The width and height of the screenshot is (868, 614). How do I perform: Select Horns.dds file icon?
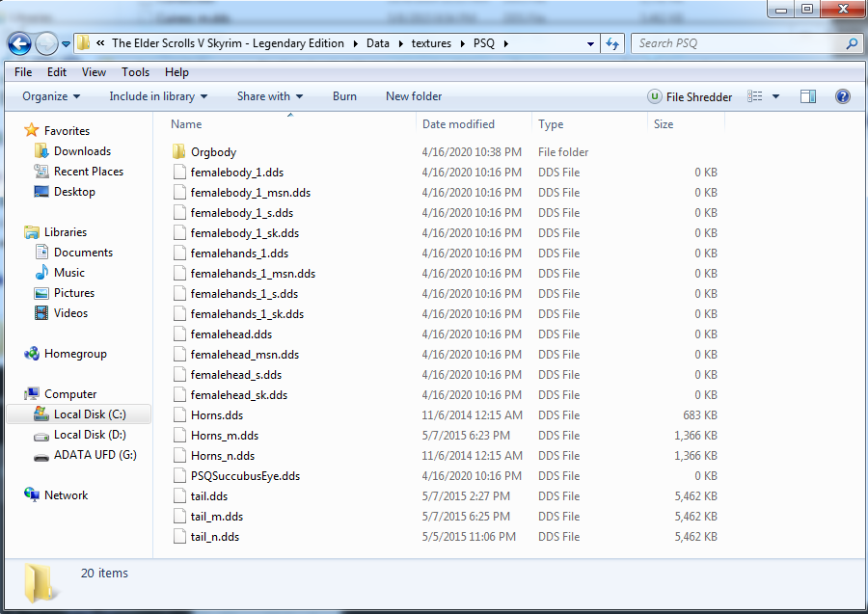click(x=179, y=414)
